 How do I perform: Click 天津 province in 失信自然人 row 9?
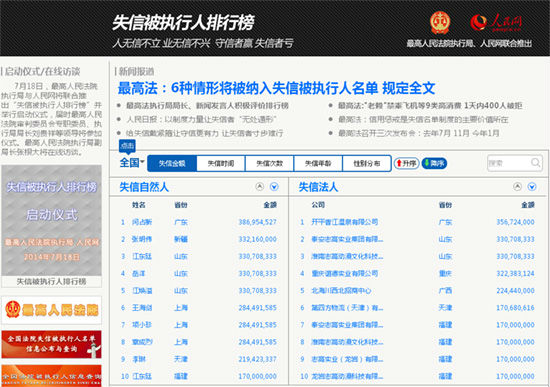[181, 359]
